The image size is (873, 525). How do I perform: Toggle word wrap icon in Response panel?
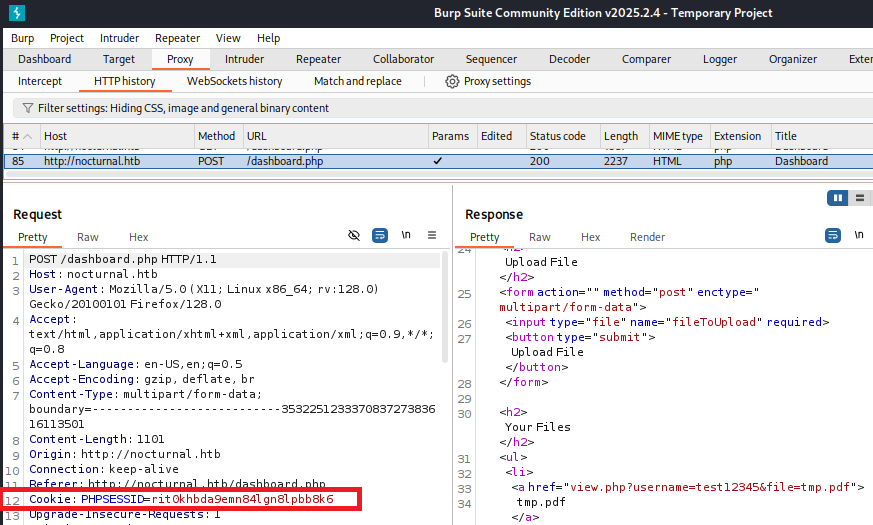[832, 235]
